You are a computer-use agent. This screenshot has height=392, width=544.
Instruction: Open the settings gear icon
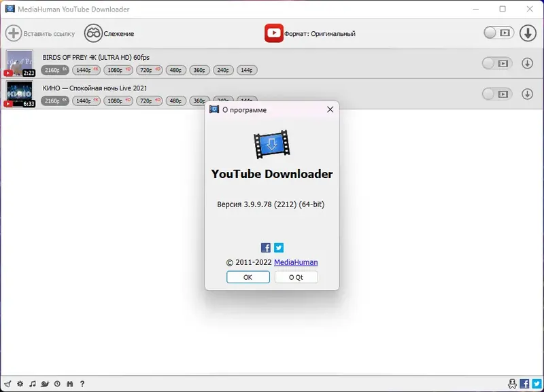coord(20,384)
